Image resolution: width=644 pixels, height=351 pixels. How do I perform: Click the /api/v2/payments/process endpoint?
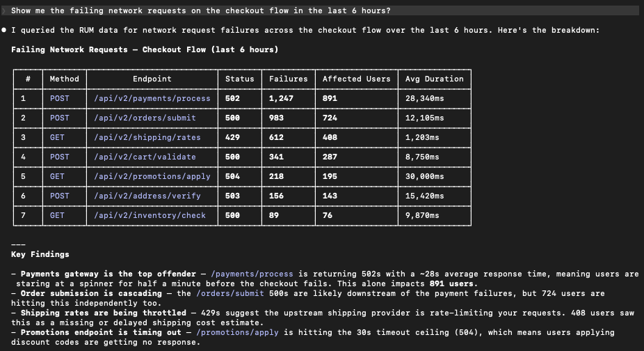tap(152, 98)
